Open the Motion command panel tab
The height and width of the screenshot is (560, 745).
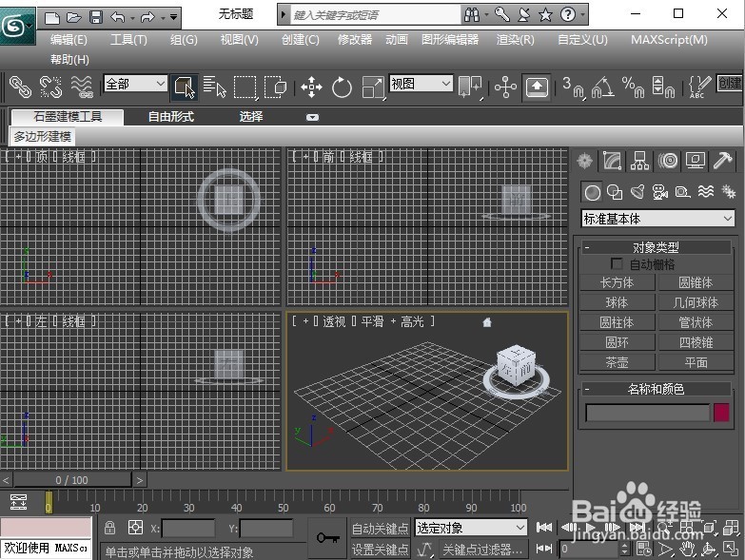(x=668, y=161)
